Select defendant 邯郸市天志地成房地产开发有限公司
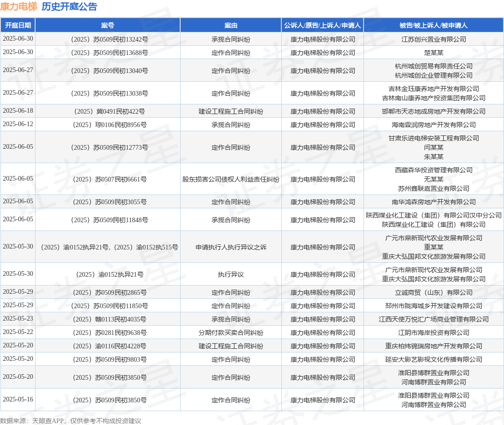 [x=434, y=111]
